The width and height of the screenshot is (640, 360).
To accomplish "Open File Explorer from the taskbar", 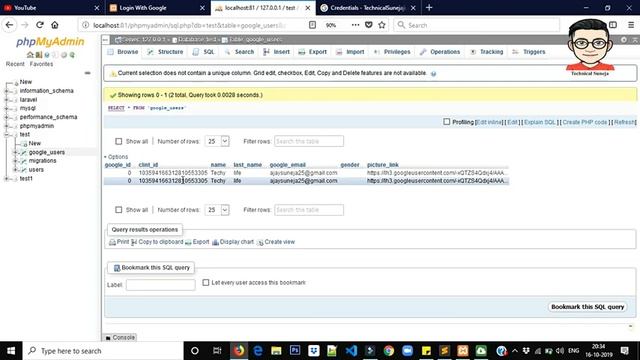I will (x=276, y=351).
